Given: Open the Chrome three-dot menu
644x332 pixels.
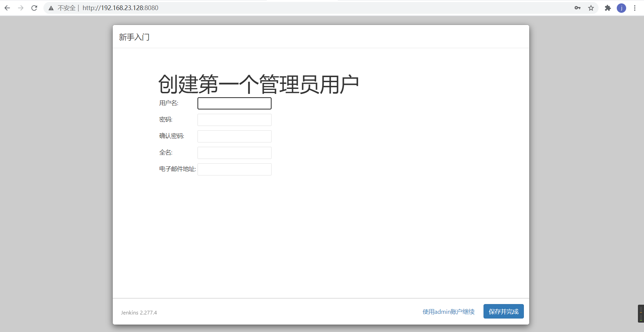Looking at the screenshot, I should point(635,8).
